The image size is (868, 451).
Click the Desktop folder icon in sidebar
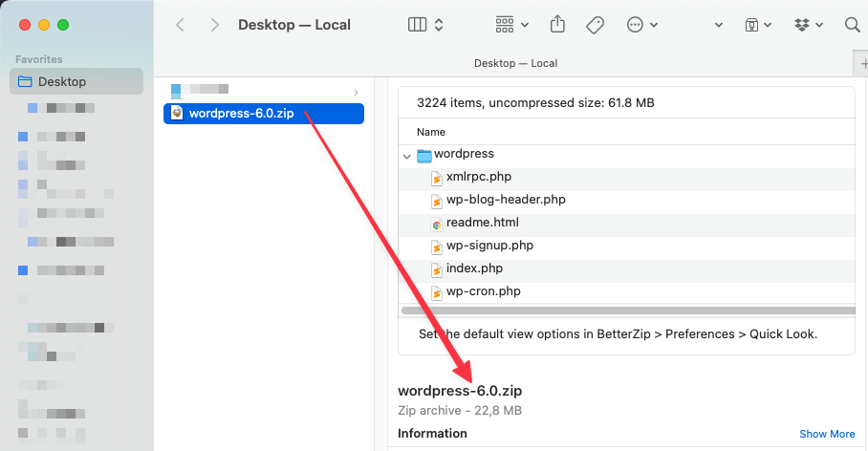coord(25,81)
